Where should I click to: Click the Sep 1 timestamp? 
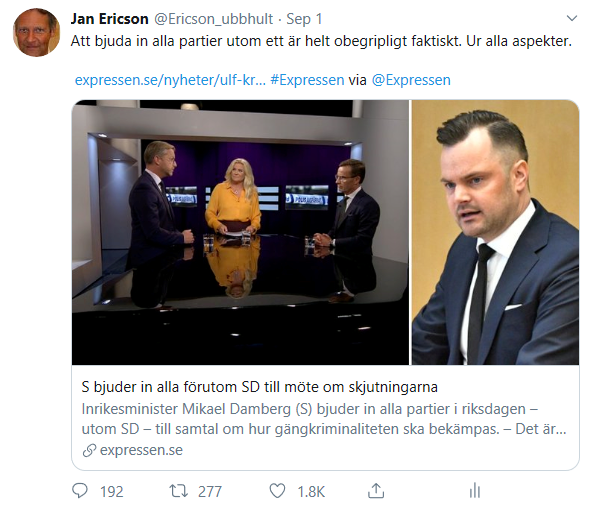(304, 19)
